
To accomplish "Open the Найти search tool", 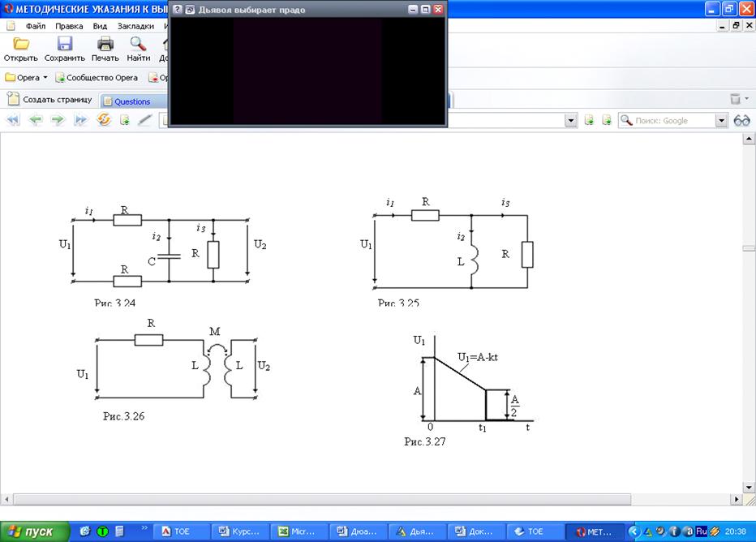I will pos(138,45).
